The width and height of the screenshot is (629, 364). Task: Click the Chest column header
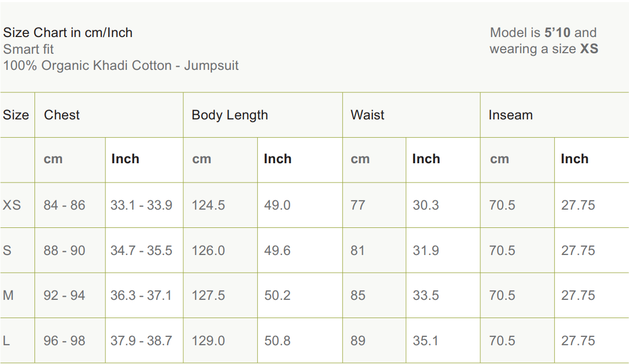click(62, 115)
